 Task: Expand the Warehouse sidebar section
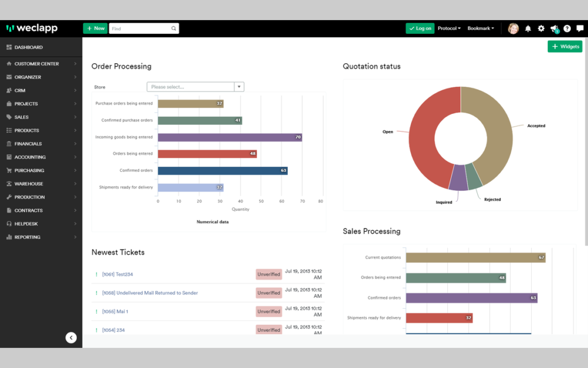[x=41, y=183]
